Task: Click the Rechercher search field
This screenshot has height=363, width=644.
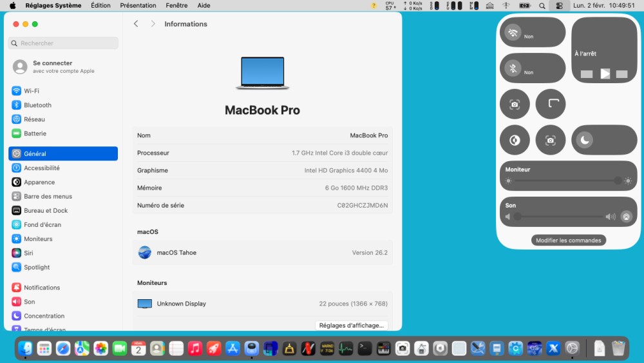Action: pos(63,43)
